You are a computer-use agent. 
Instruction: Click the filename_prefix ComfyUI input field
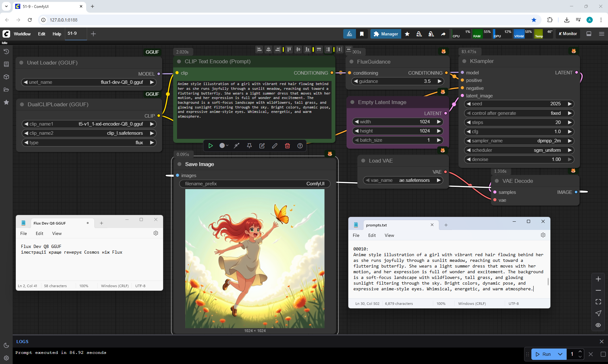255,184
